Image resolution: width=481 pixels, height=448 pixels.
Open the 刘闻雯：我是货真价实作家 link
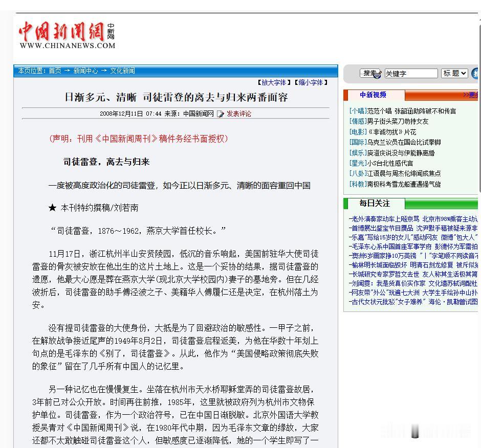point(388,283)
